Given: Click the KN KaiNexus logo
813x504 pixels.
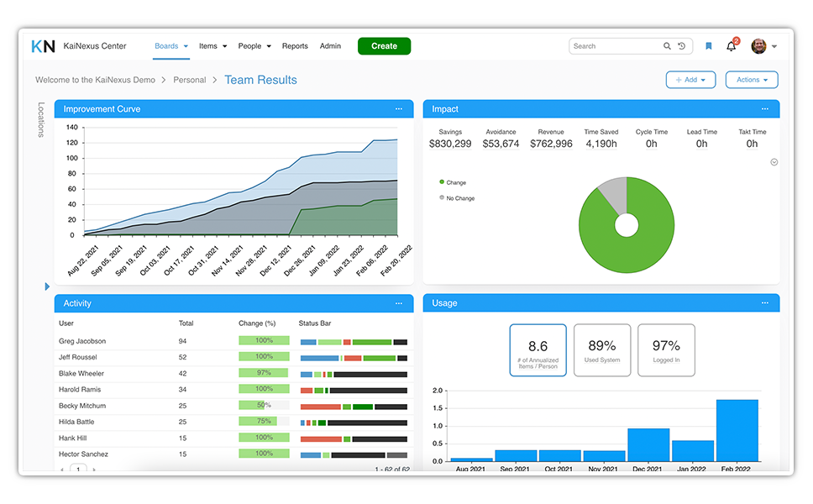Looking at the screenshot, I should point(43,46).
